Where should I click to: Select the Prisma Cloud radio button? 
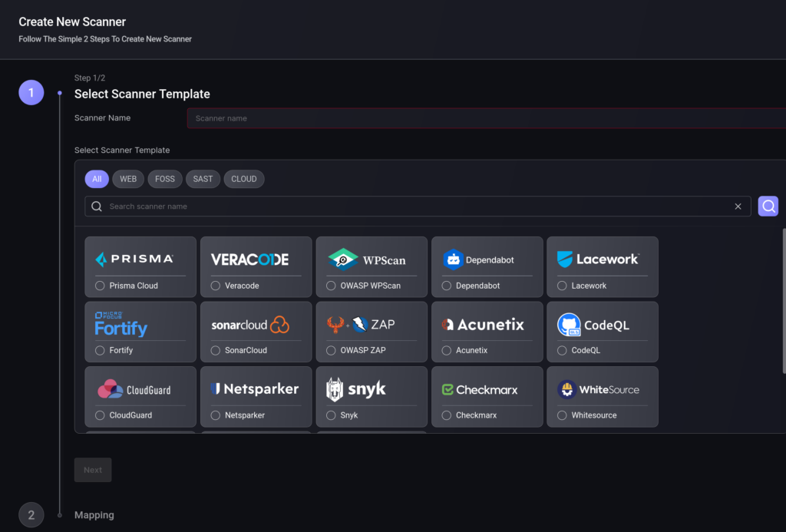point(100,286)
